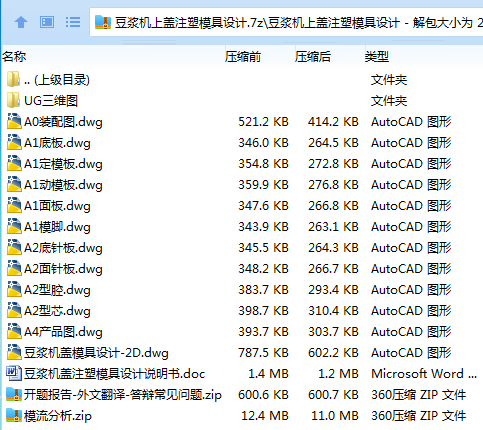
Task: Click the 383.7 KB size of A2型腔.dwg
Action: (x=263, y=290)
